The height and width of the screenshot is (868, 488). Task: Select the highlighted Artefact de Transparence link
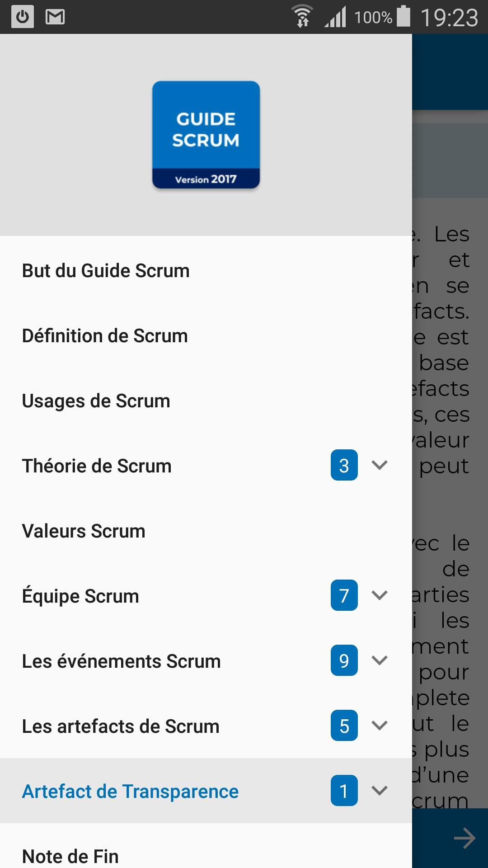[x=130, y=791]
